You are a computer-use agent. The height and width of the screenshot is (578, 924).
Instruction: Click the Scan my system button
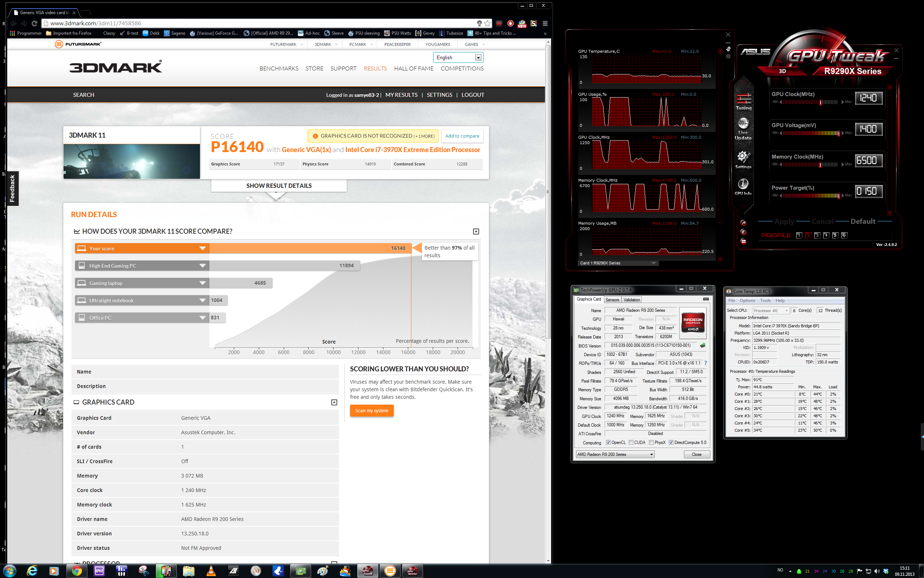(x=371, y=411)
